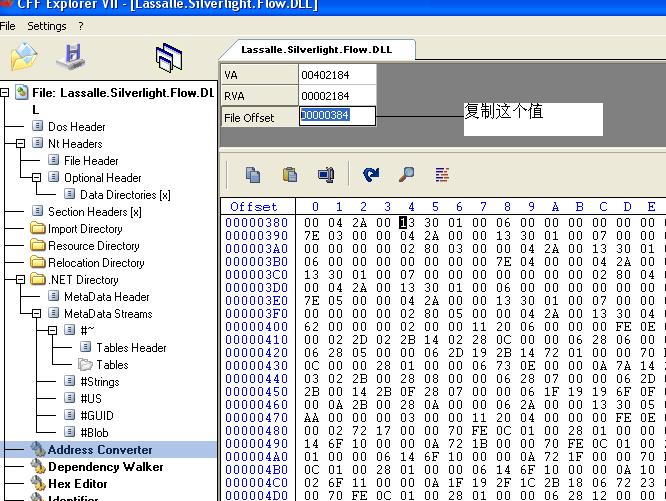Click the Save floppy disk icon
The image size is (666, 501).
71,56
